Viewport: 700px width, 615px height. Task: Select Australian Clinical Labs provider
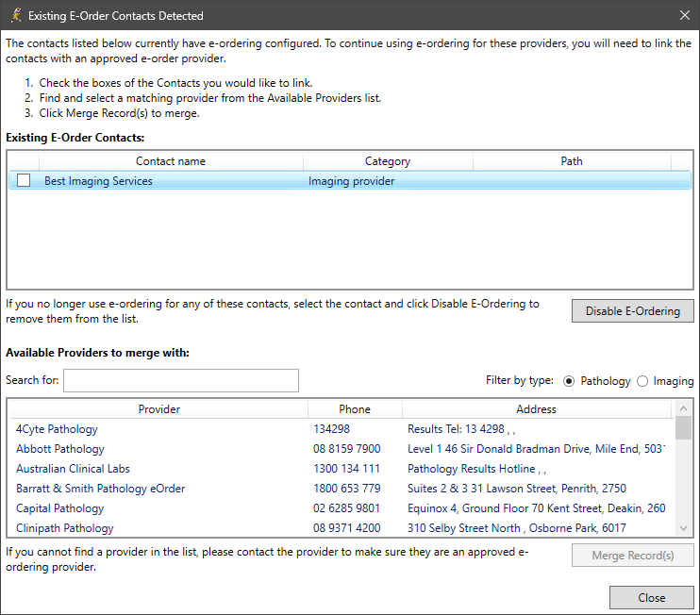tap(73, 469)
